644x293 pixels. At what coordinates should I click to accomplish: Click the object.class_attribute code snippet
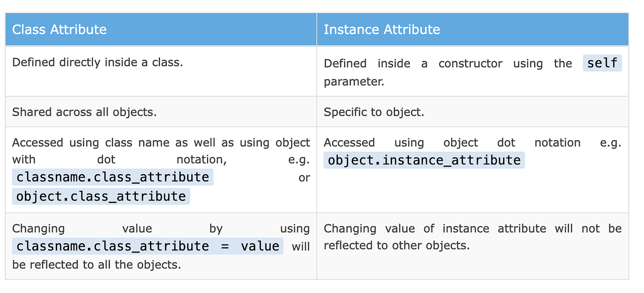[101, 196]
